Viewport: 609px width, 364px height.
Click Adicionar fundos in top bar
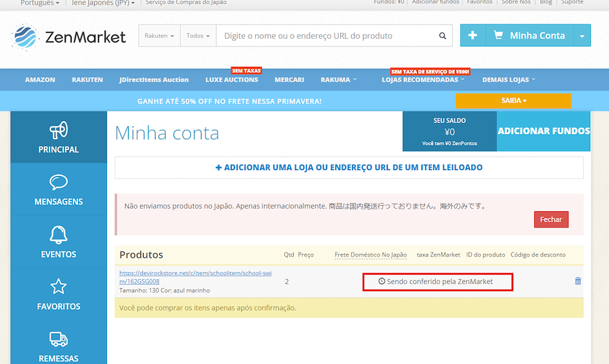coord(436,3)
